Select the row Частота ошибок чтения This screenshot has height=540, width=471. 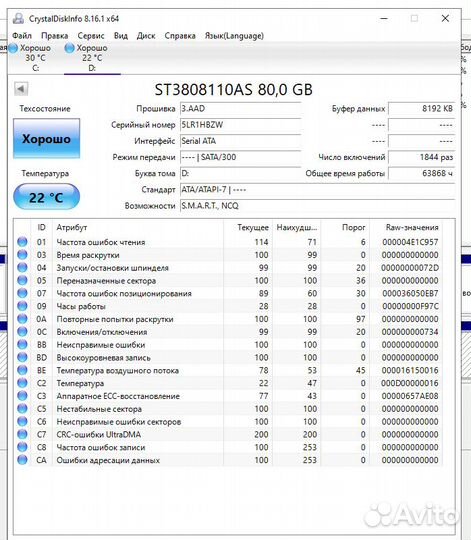click(228, 242)
